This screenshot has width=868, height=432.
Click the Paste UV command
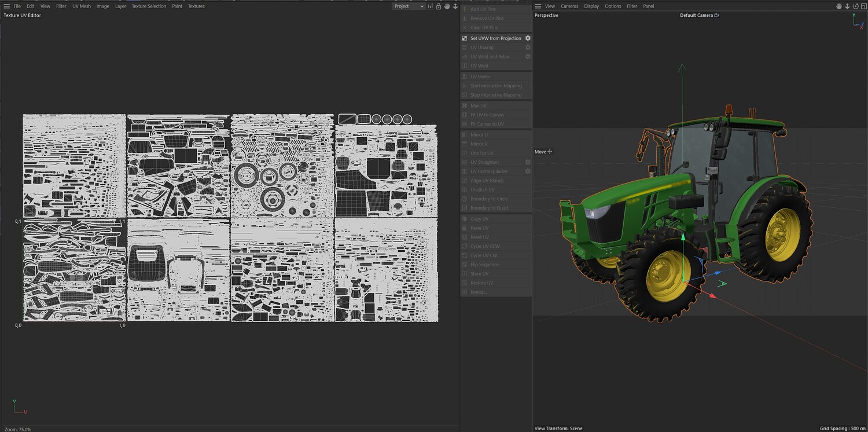(496, 228)
